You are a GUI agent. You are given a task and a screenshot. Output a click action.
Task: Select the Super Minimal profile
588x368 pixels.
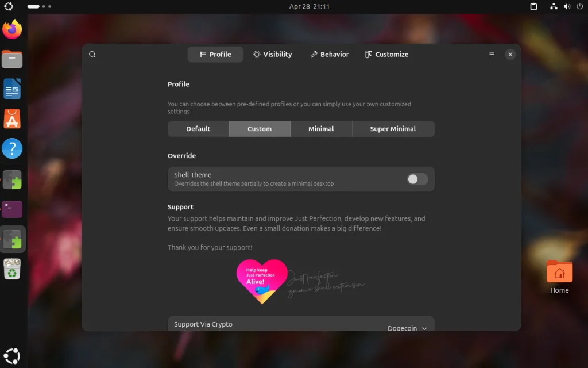pyautogui.click(x=393, y=129)
